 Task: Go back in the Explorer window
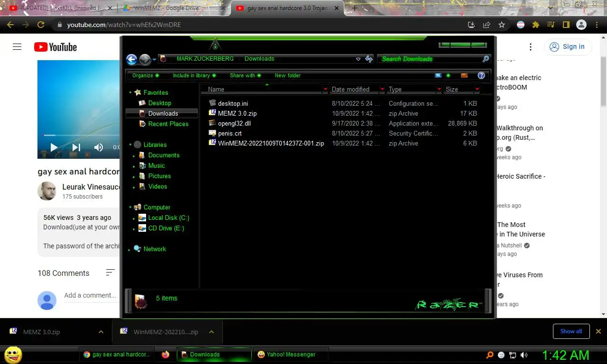[x=132, y=59]
